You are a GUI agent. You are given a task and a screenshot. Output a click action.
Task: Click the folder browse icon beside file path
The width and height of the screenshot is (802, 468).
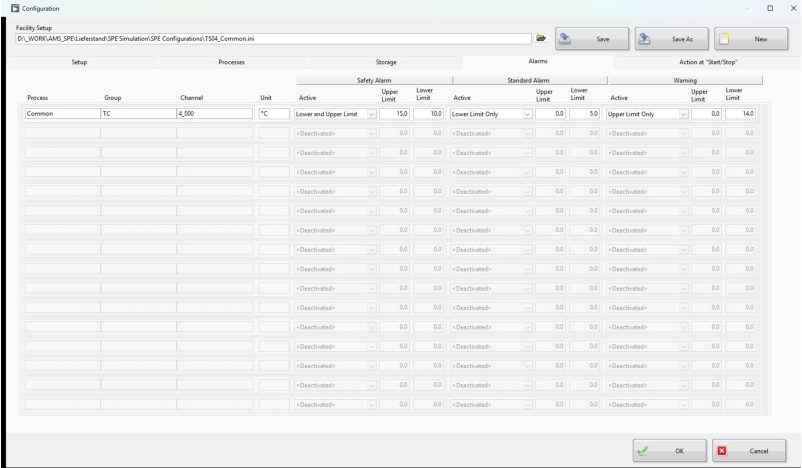(541, 38)
